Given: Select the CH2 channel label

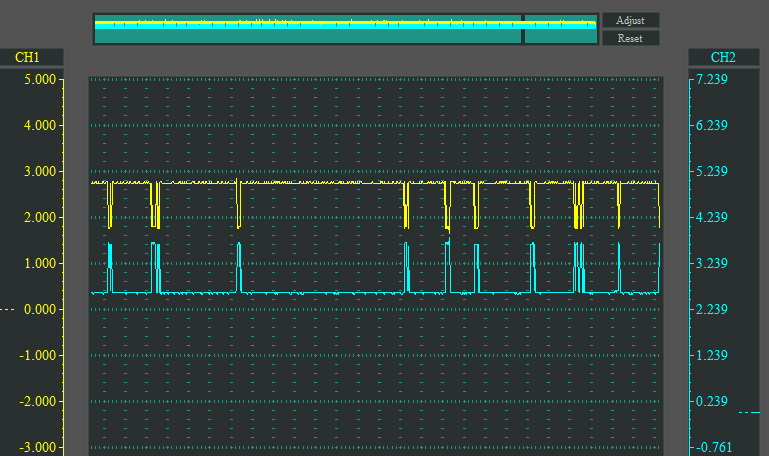Looking at the screenshot, I should click(x=722, y=57).
